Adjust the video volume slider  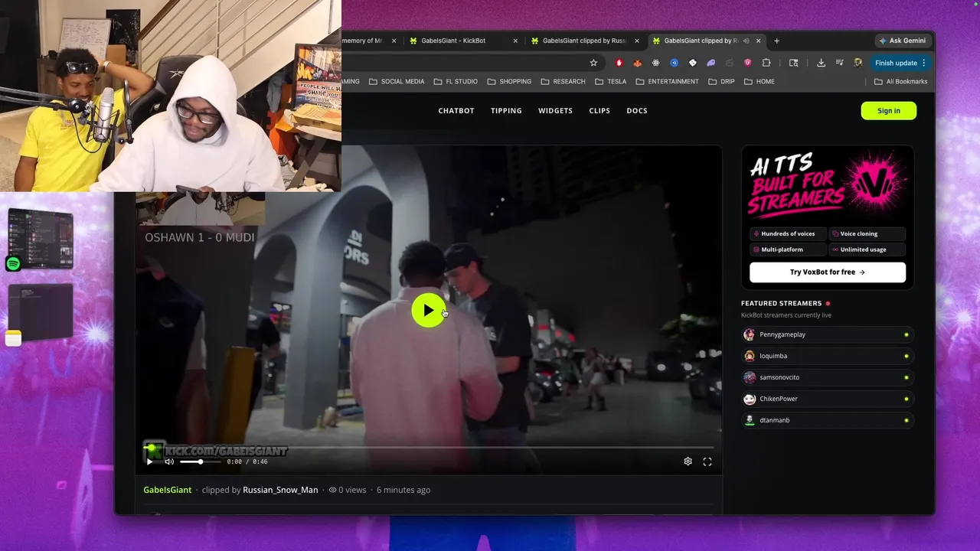click(x=201, y=461)
